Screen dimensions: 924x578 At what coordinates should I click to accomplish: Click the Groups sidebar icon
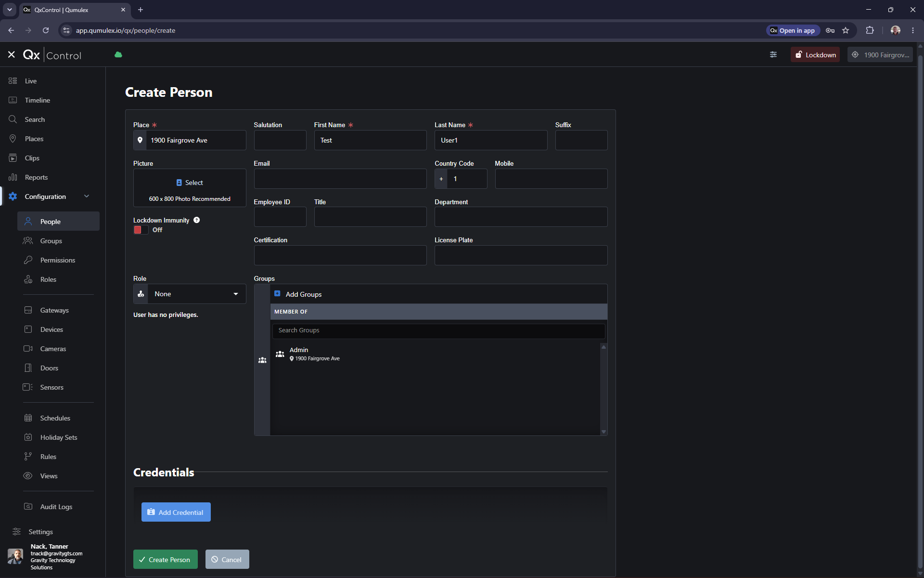tap(28, 241)
